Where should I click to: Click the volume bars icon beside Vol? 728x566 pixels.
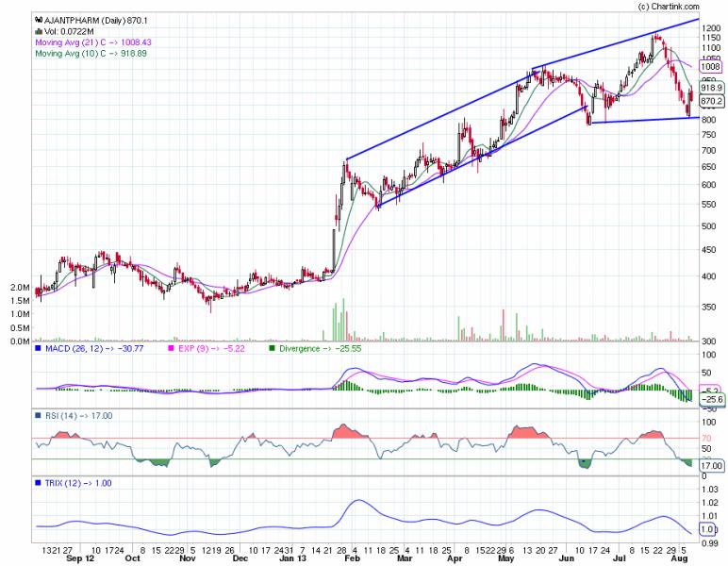(39, 31)
